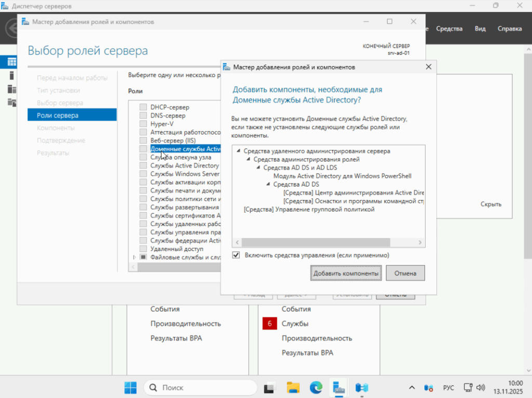Expand Файловые службы role tree node
This screenshot has width=532, height=398.
[135, 257]
